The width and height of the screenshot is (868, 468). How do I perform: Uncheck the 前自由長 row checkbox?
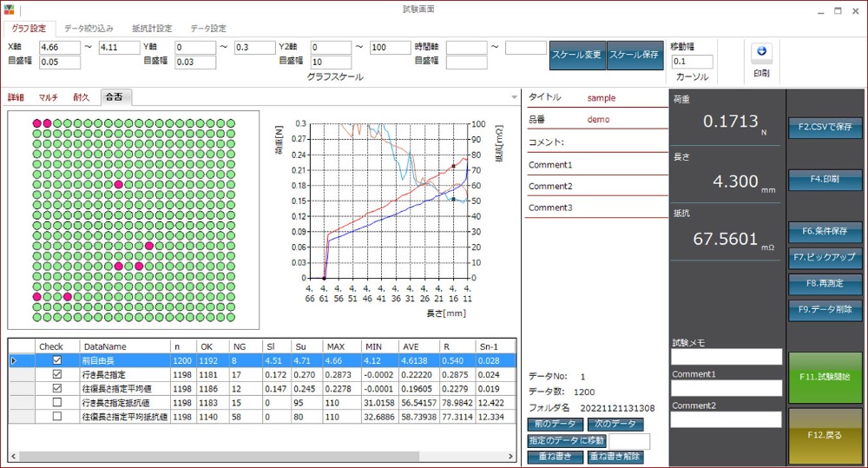coord(57,360)
